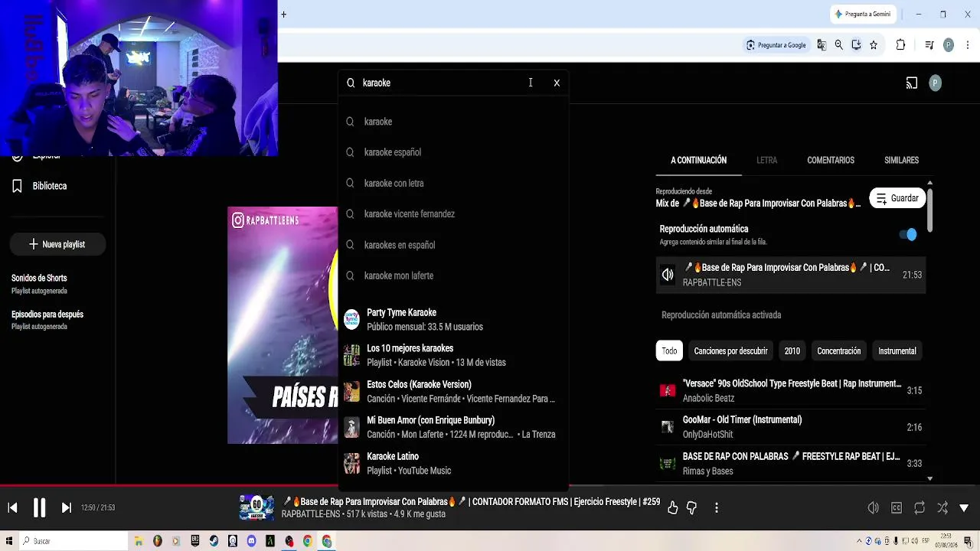Viewport: 980px width, 551px height.
Task: Skip to the previous track
Action: tap(12, 507)
